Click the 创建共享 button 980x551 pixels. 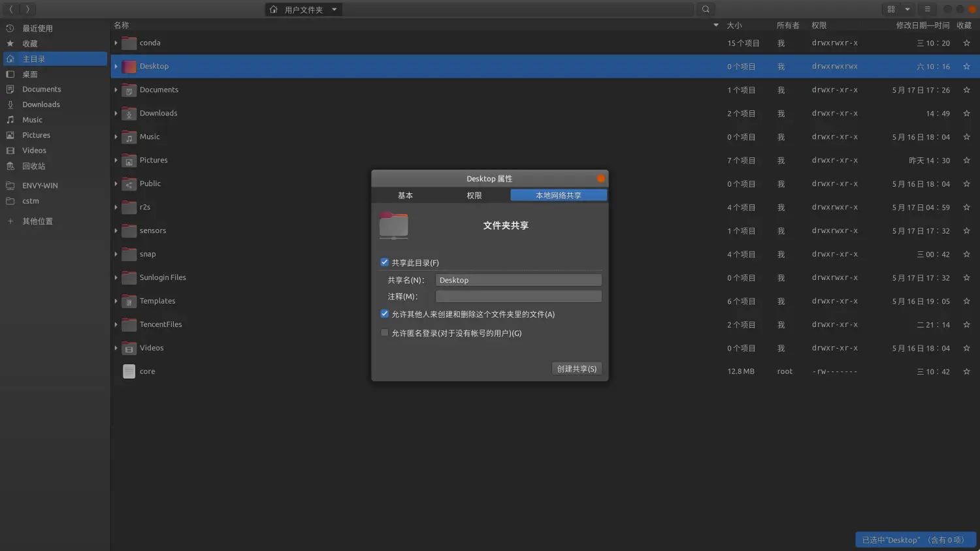click(x=576, y=369)
